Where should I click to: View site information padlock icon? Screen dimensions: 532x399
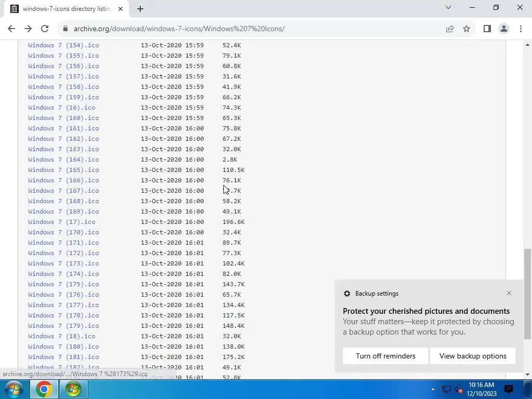coord(65,29)
